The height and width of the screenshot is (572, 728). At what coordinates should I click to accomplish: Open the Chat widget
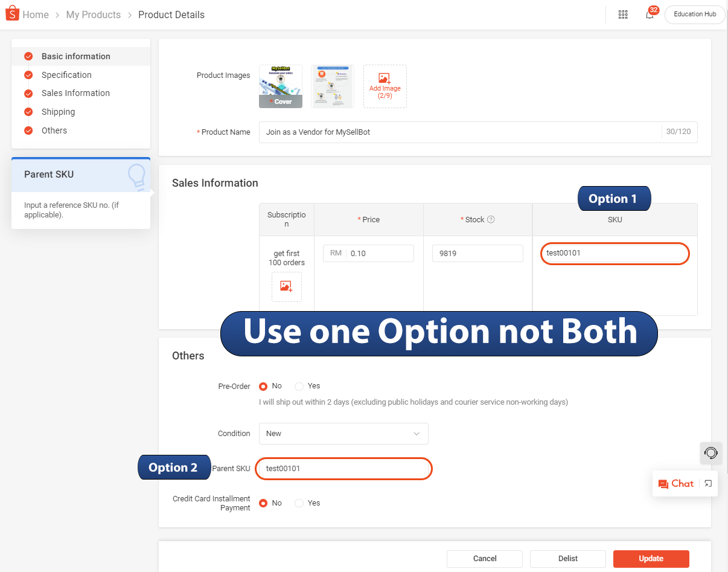[x=676, y=483]
